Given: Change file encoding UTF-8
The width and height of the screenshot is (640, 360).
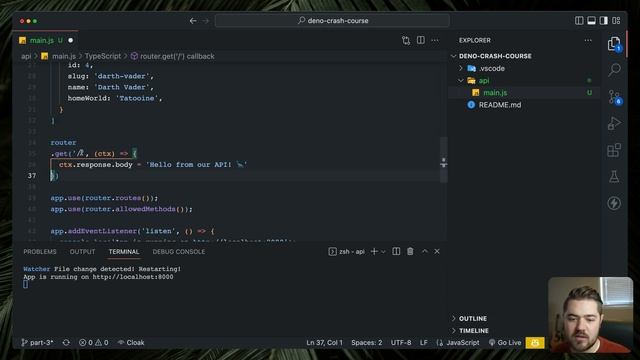Looking at the screenshot, I should (x=401, y=342).
